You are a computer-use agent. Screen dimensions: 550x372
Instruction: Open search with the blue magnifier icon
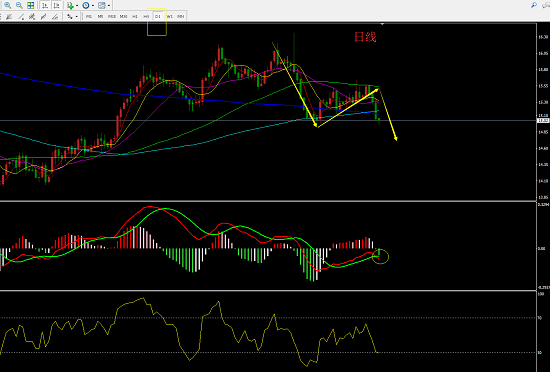(534, 5)
